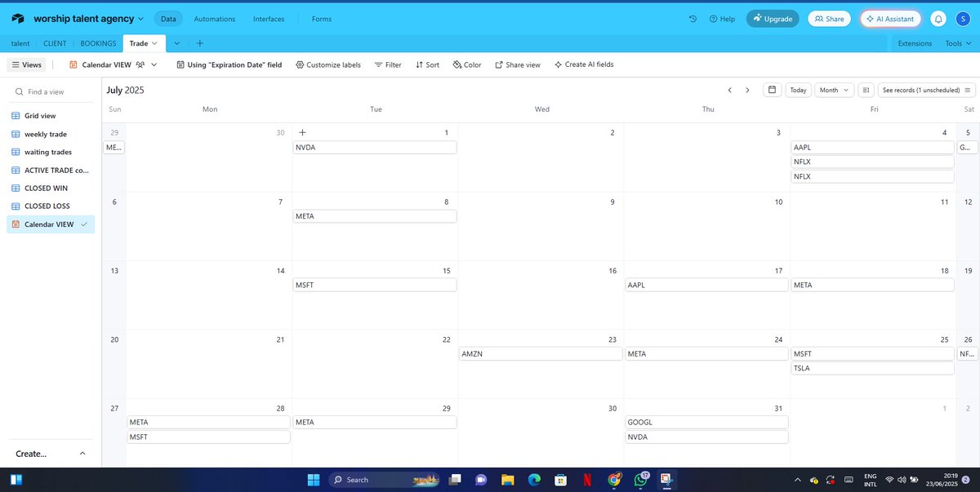This screenshot has width=980, height=492.
Task: Click the record layout options icon
Action: pyautogui.click(x=866, y=91)
